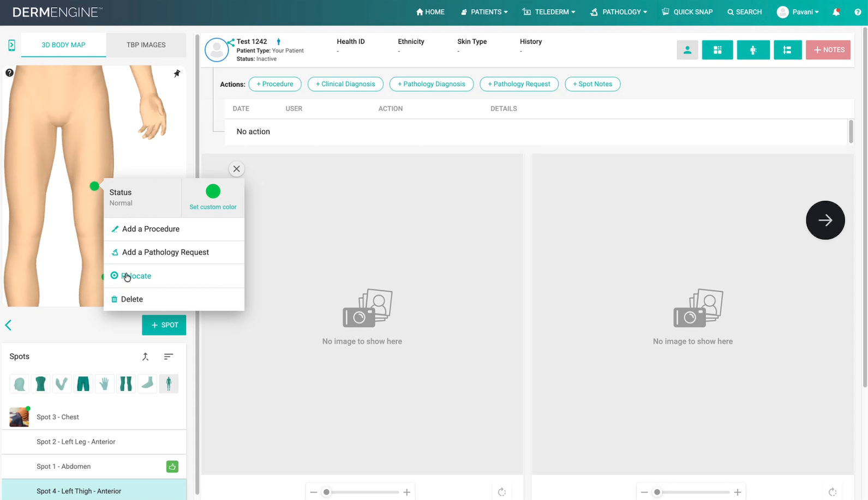Click the pin icon on body map

click(x=177, y=74)
